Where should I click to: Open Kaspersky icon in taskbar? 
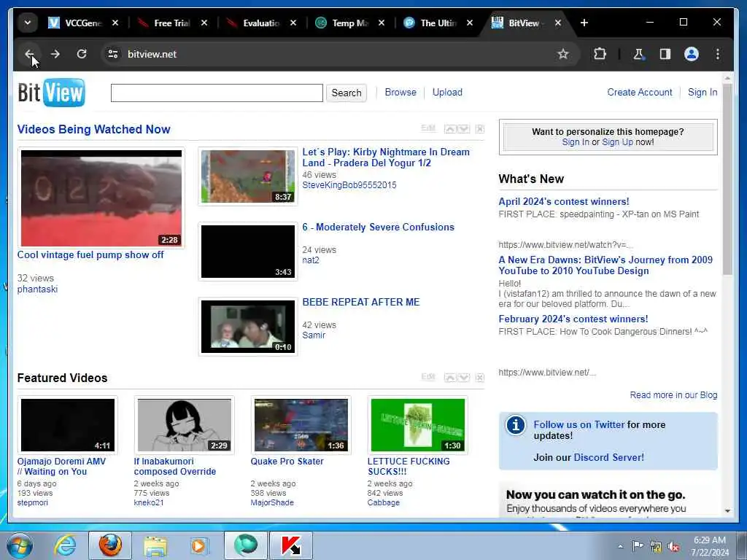coord(291,545)
